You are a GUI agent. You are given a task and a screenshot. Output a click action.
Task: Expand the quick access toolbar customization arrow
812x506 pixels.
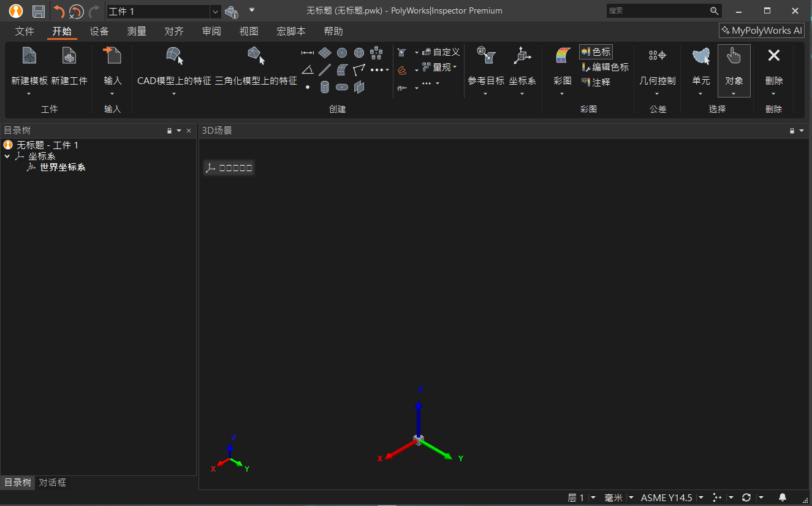(252, 10)
